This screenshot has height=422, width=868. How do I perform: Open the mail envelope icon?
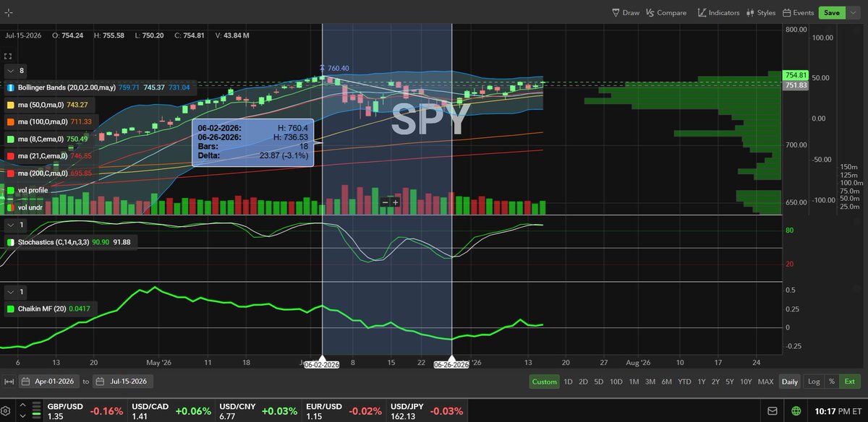tap(773, 410)
